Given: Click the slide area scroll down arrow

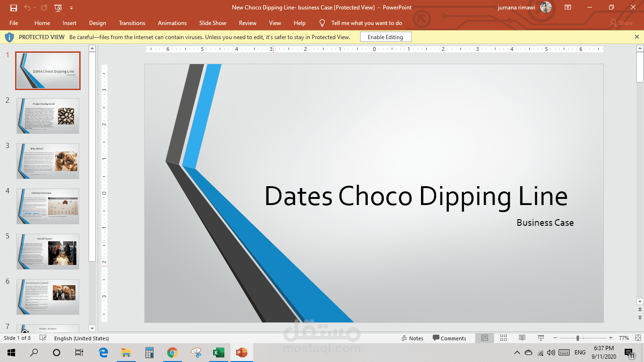Looking at the screenshot, I should coord(640,301).
